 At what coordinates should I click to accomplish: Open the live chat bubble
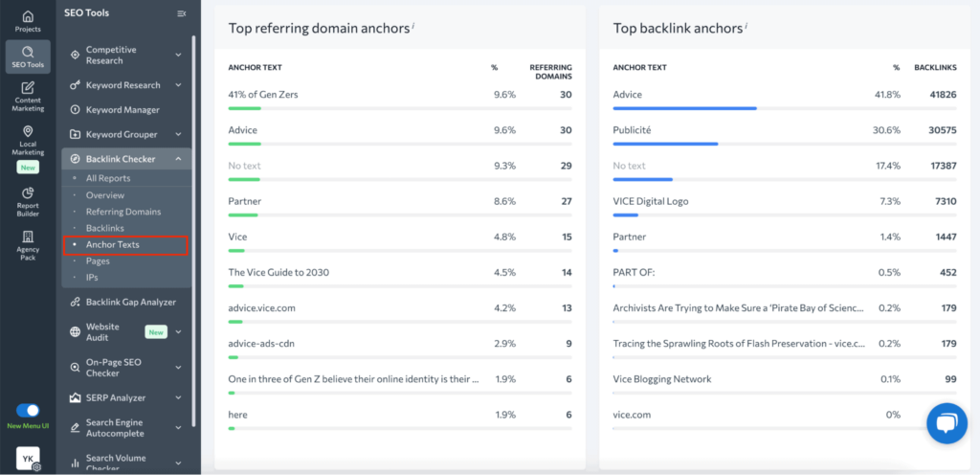947,423
